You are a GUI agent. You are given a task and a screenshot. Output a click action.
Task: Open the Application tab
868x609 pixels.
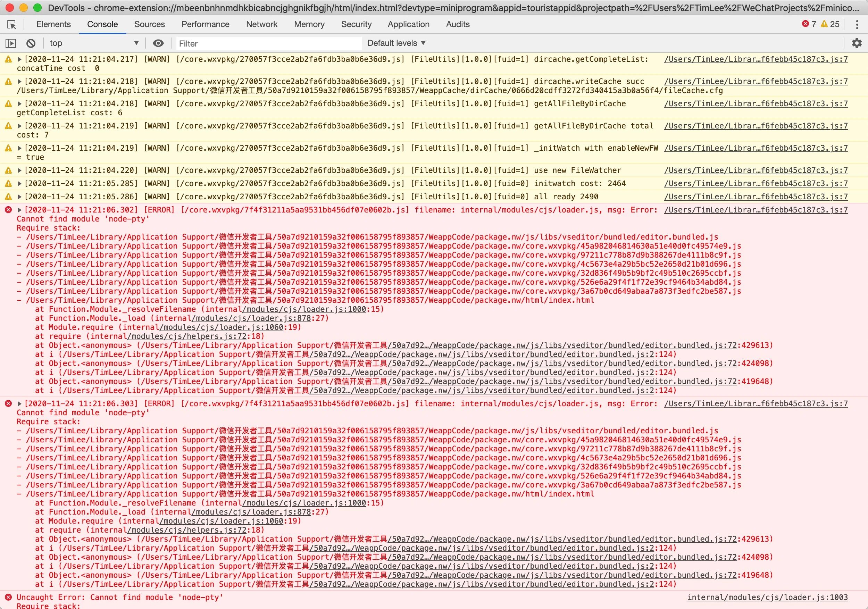tap(408, 24)
